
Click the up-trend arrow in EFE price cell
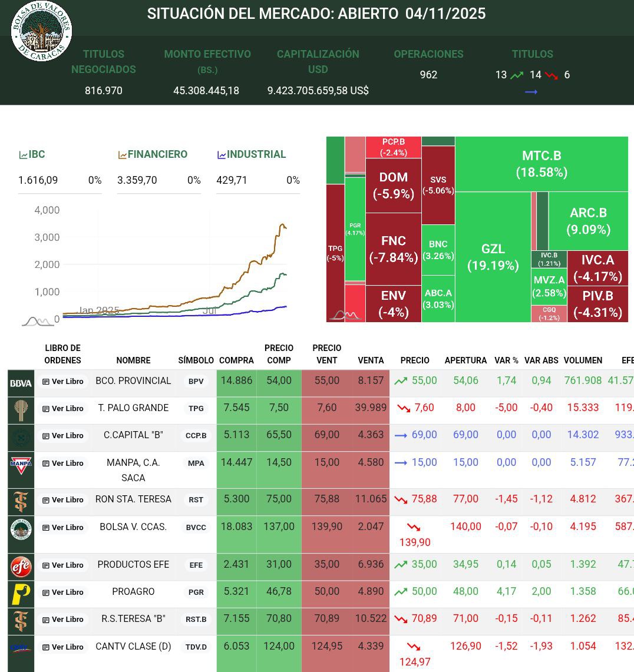401,564
